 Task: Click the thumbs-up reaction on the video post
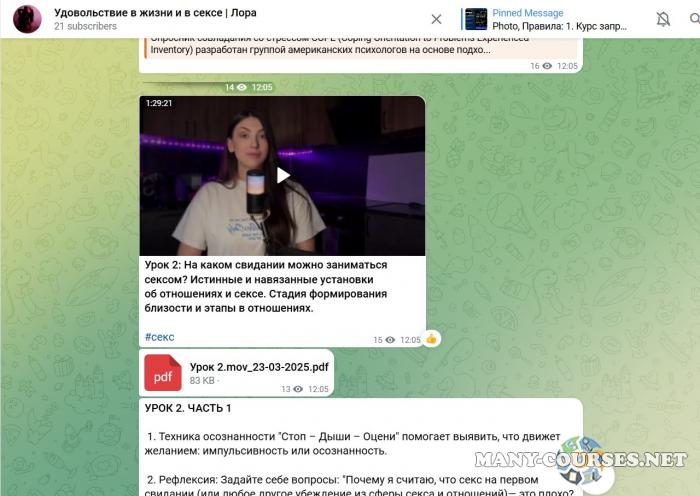tap(431, 339)
